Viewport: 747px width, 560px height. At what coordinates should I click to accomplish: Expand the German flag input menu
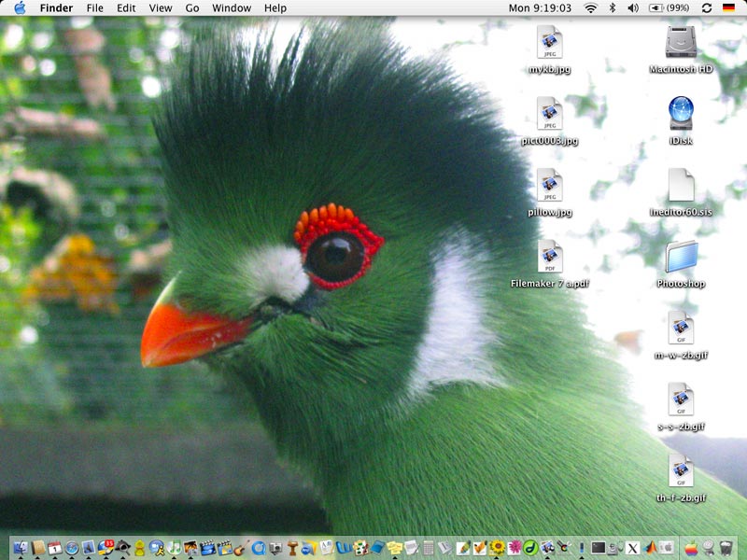(729, 8)
